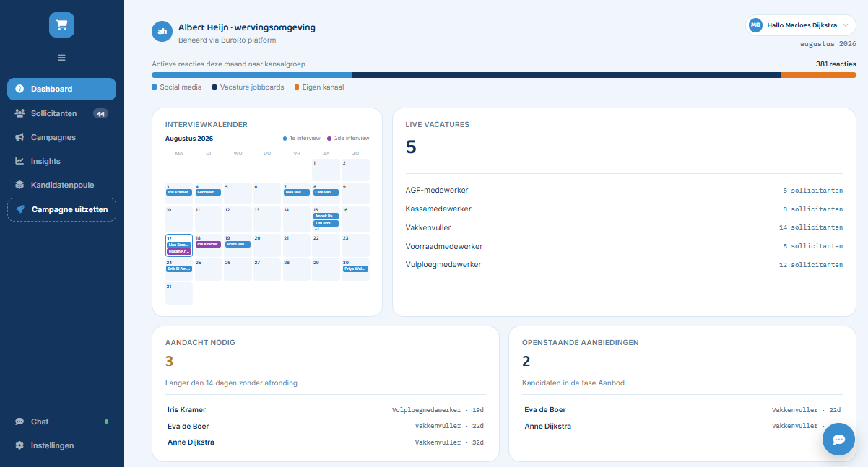
Task: Open Iris Kramer interview on August 3
Action: 179,193
